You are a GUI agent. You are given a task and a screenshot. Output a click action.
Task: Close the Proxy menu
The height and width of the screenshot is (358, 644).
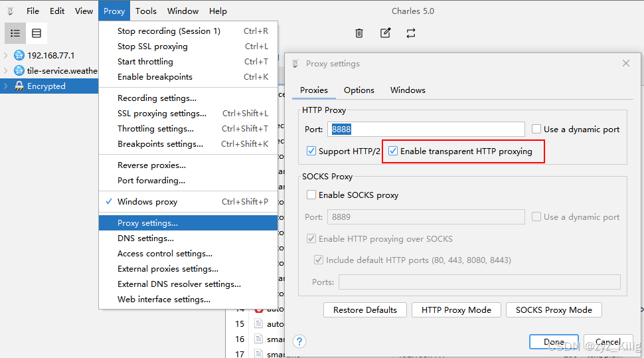click(x=114, y=11)
